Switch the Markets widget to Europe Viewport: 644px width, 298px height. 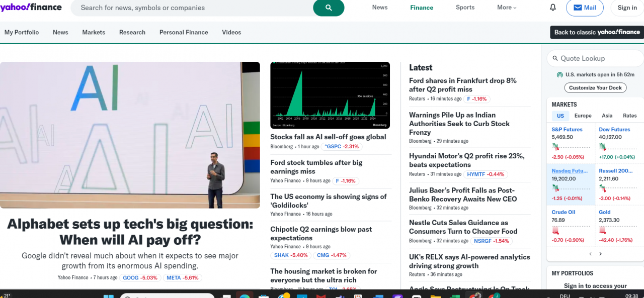(x=583, y=116)
